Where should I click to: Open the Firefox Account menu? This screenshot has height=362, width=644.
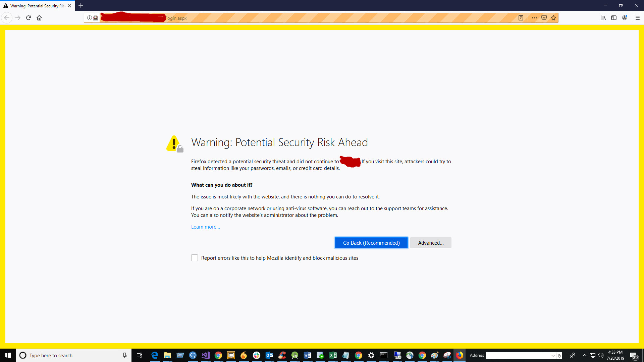point(625,18)
